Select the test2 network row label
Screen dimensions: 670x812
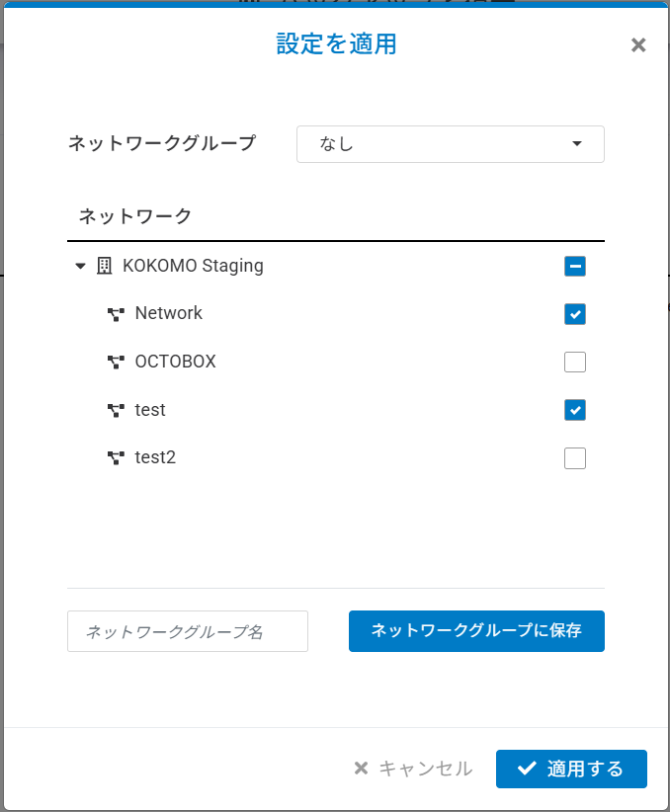coord(155,457)
